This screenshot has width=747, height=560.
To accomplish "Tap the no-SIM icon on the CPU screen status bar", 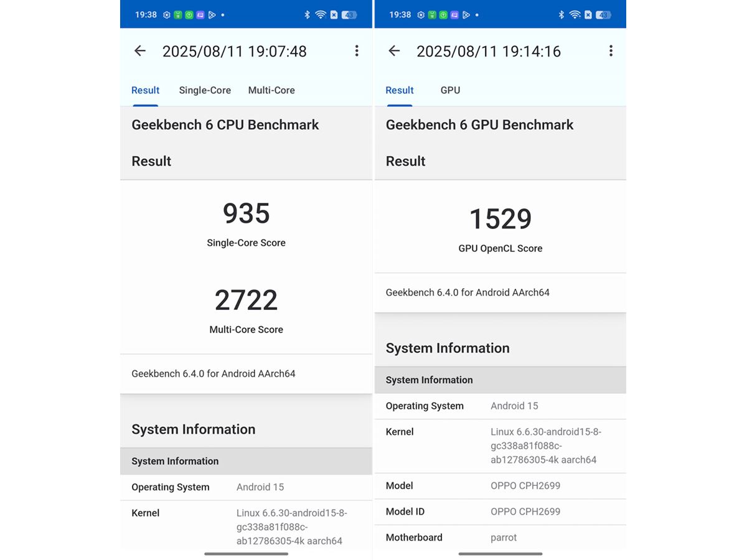I will [x=334, y=14].
